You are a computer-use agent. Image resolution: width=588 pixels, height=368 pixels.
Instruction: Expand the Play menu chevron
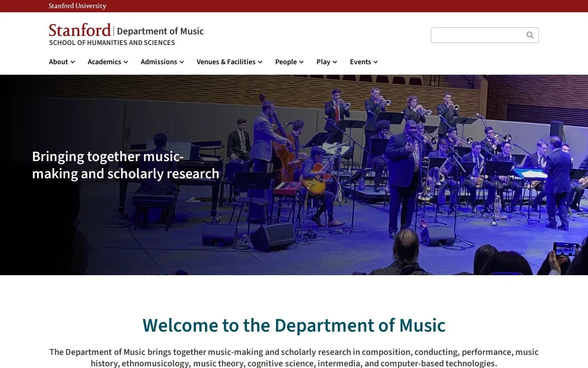(x=335, y=62)
